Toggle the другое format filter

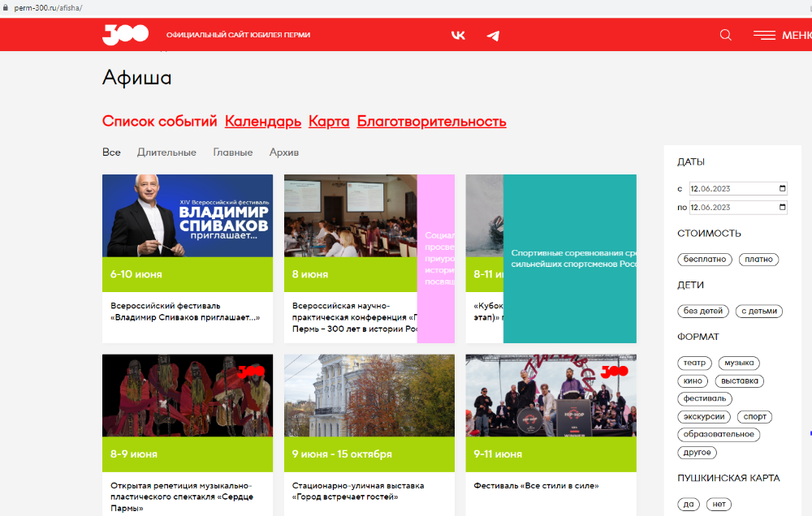697,453
